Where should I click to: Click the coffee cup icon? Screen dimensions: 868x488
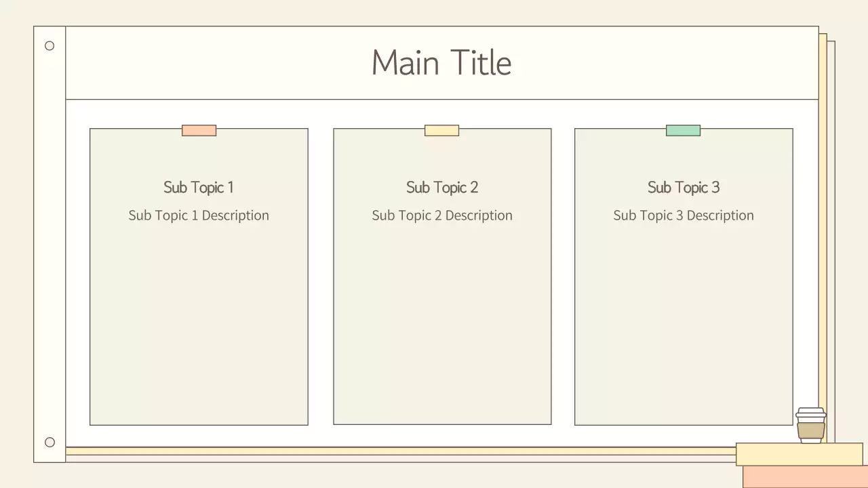pyautogui.click(x=811, y=426)
